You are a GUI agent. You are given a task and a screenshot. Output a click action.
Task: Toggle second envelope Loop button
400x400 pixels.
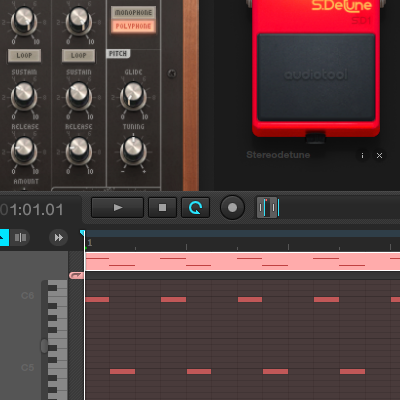(x=78, y=56)
